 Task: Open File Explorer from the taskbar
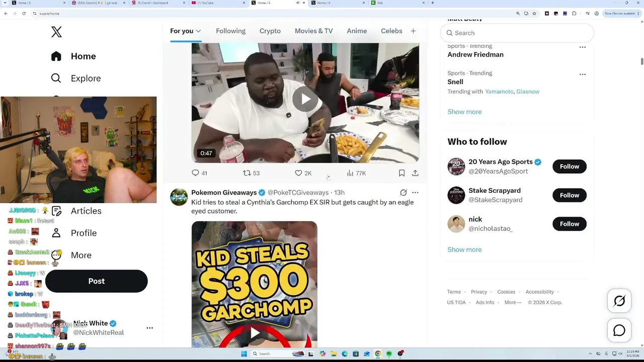coord(334,354)
